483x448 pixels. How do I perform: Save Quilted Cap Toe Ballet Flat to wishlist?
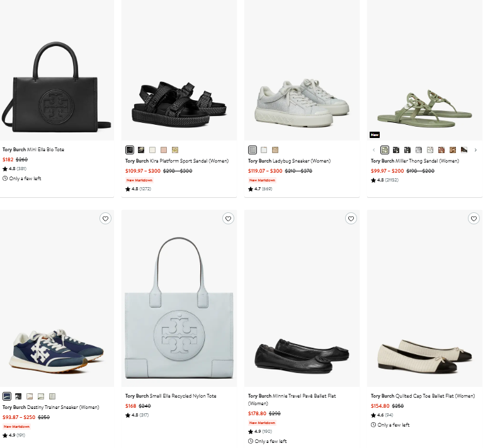click(x=474, y=219)
